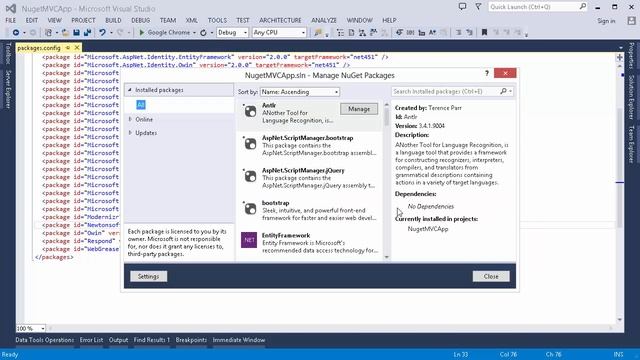Select the AspNet.ScriptManager.bootstrap package
The width and height of the screenshot is (640, 360).
[310, 146]
